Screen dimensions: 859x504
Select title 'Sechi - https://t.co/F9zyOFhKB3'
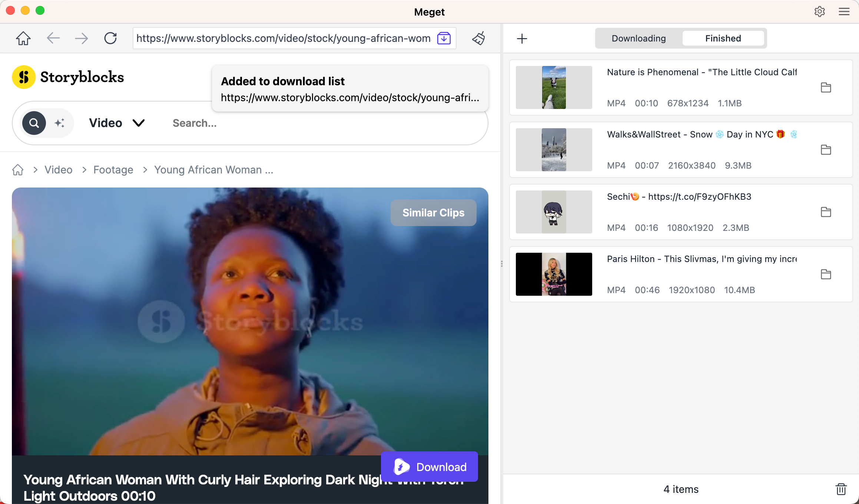(679, 197)
